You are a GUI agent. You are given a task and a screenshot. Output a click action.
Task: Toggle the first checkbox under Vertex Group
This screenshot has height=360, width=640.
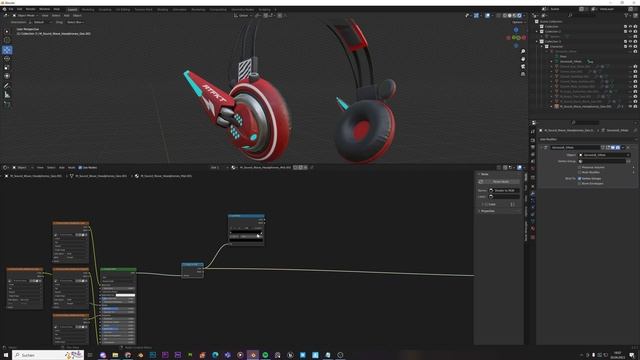(x=580, y=167)
